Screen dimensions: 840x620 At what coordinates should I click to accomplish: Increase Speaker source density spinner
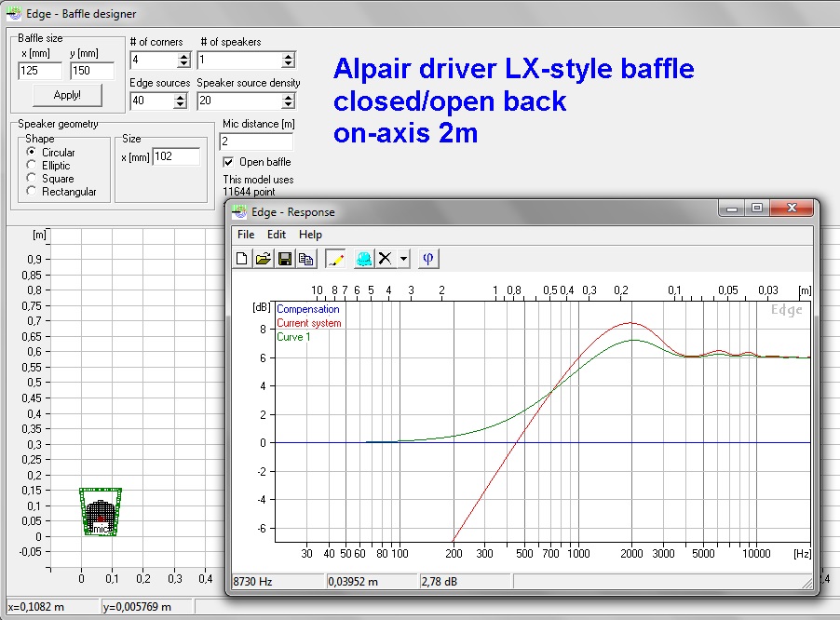(x=288, y=97)
